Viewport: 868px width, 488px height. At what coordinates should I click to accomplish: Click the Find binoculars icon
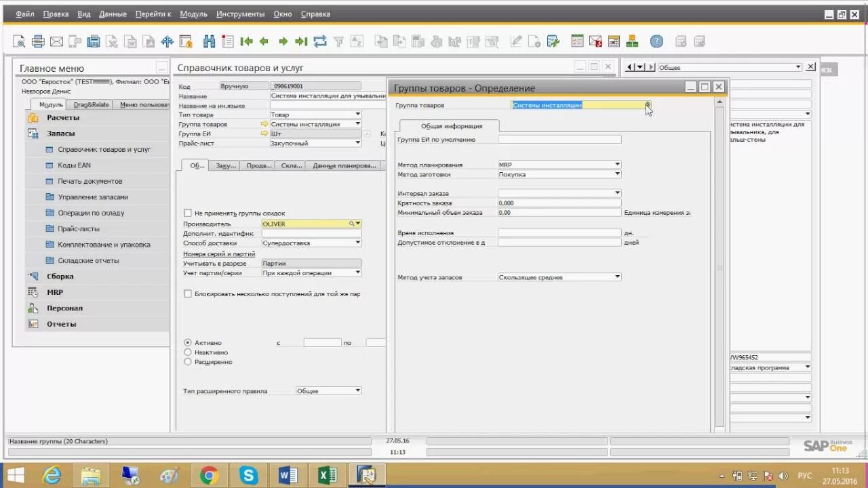click(x=210, y=41)
